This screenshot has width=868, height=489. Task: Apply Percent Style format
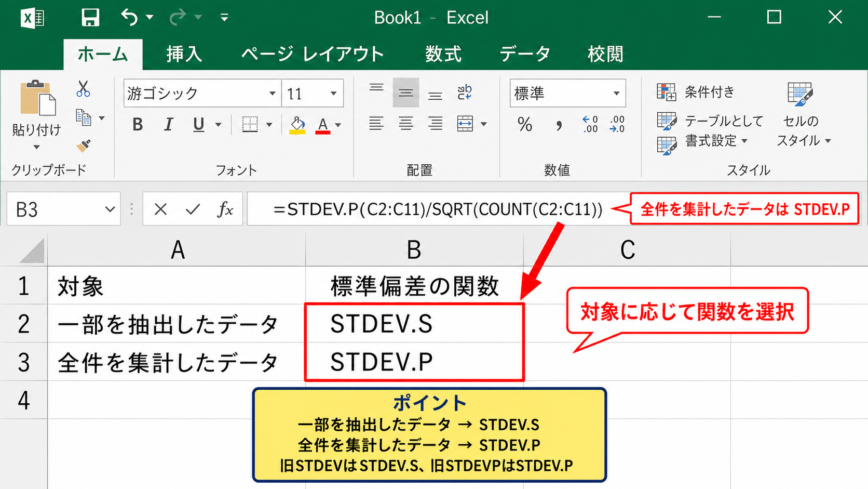(x=525, y=125)
